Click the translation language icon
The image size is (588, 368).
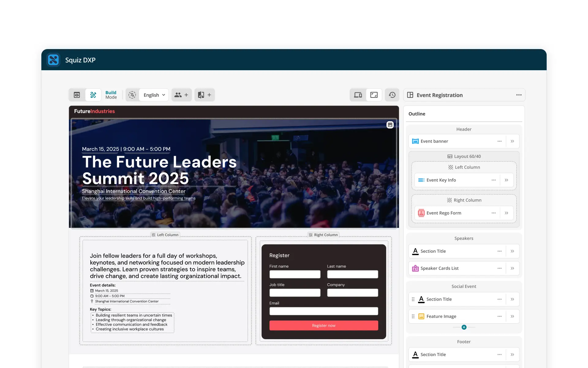click(132, 95)
